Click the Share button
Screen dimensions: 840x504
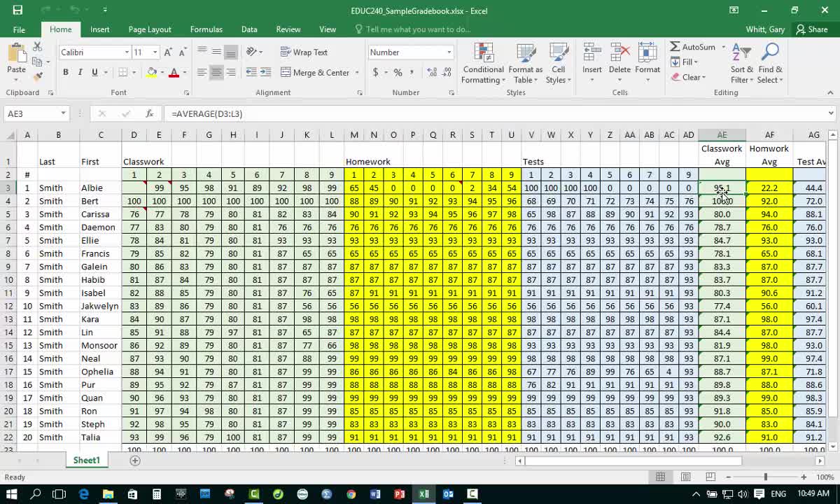click(x=812, y=29)
